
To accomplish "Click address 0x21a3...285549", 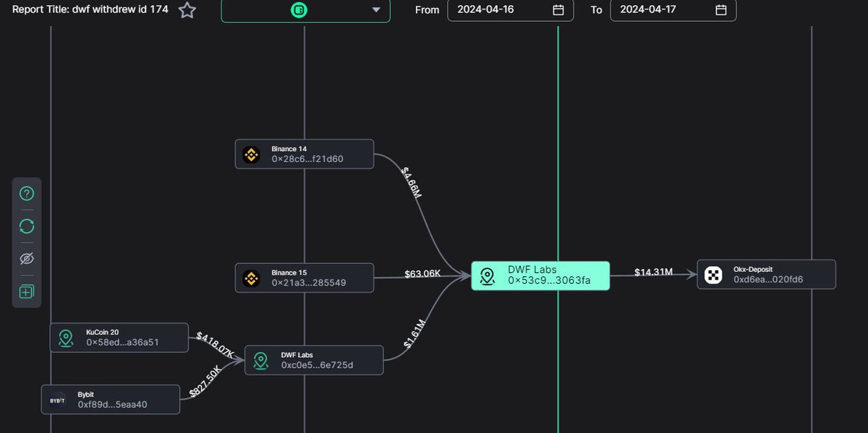I will pos(309,283).
